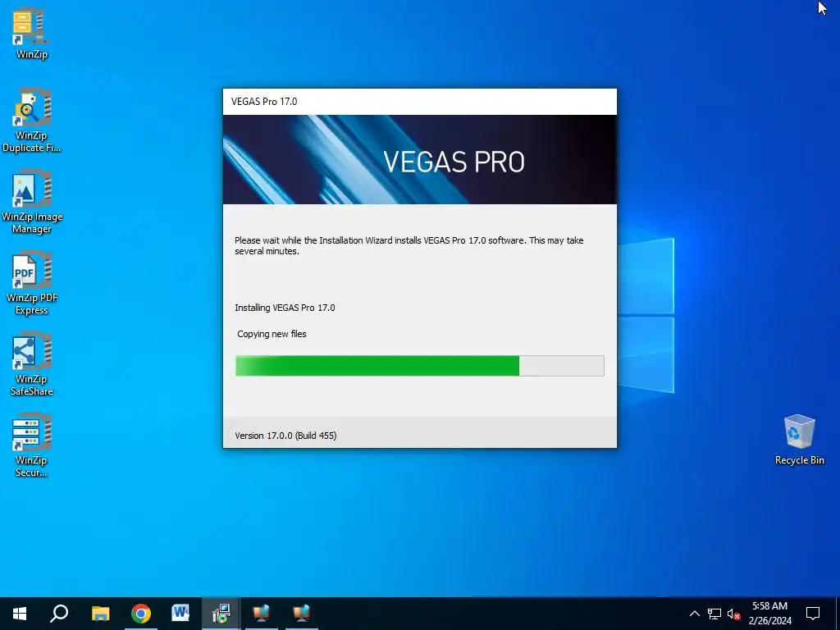Switch to first monitor-icon taskbar app
Image resolution: width=840 pixels, height=630 pixels.
261,614
